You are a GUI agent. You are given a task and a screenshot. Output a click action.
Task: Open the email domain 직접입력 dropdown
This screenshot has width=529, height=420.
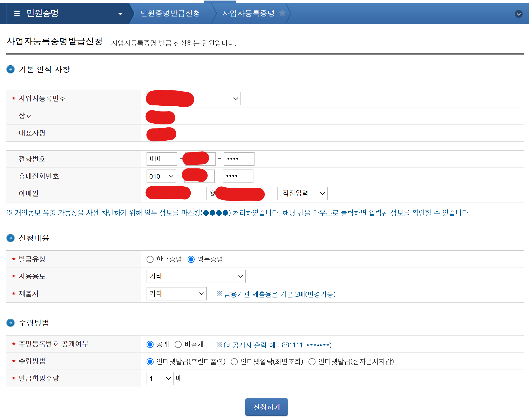point(303,194)
